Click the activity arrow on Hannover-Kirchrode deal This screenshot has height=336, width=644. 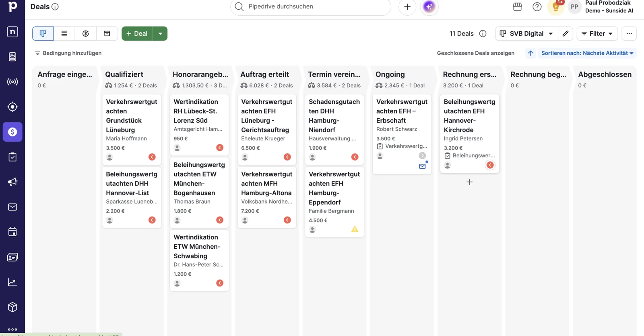[490, 165]
